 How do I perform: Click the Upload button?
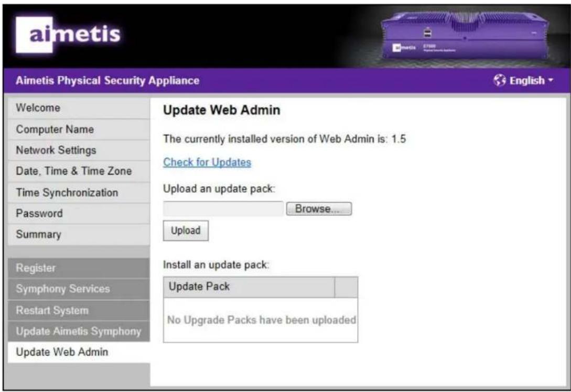click(x=186, y=231)
